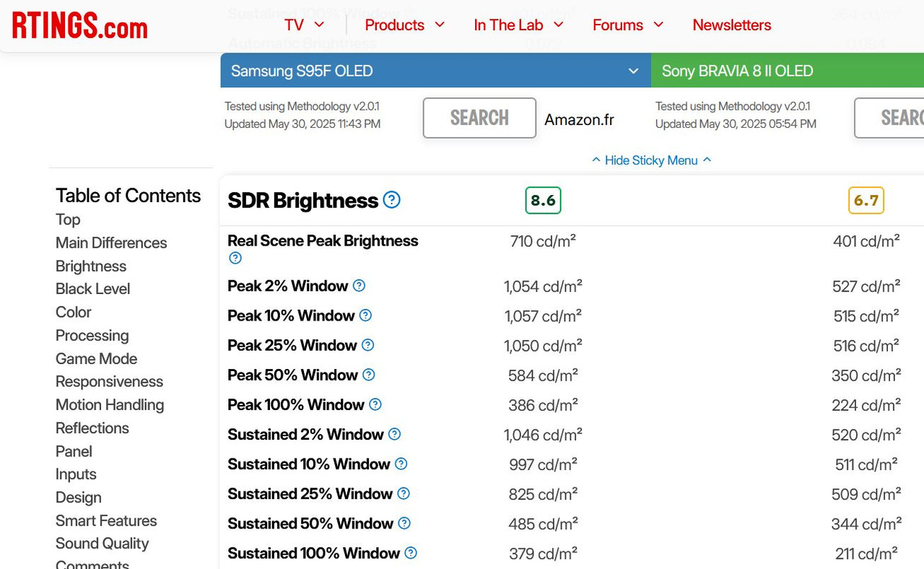Click Samsung Updated May 30, 2025 11:43 PM text
924x569 pixels.
[302, 124]
